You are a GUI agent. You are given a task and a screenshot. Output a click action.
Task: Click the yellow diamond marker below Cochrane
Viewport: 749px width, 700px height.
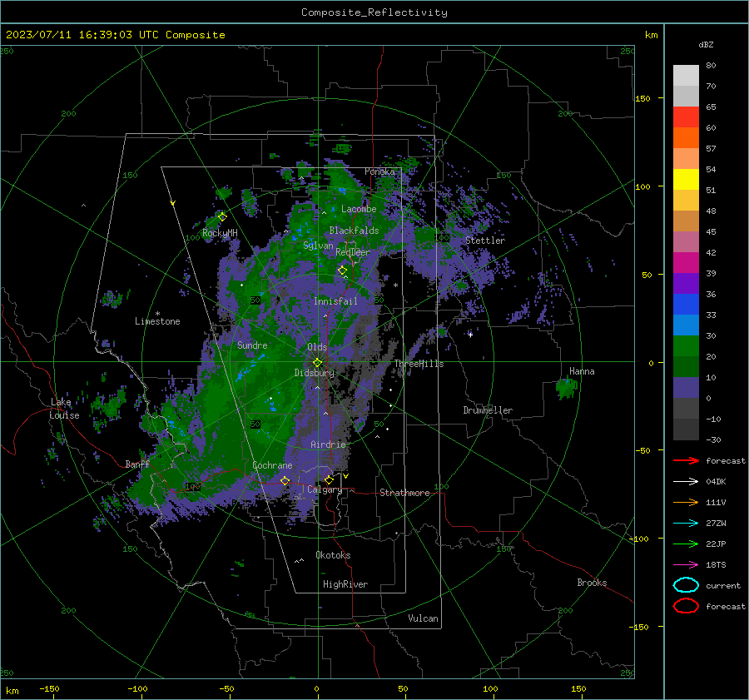coord(285,480)
